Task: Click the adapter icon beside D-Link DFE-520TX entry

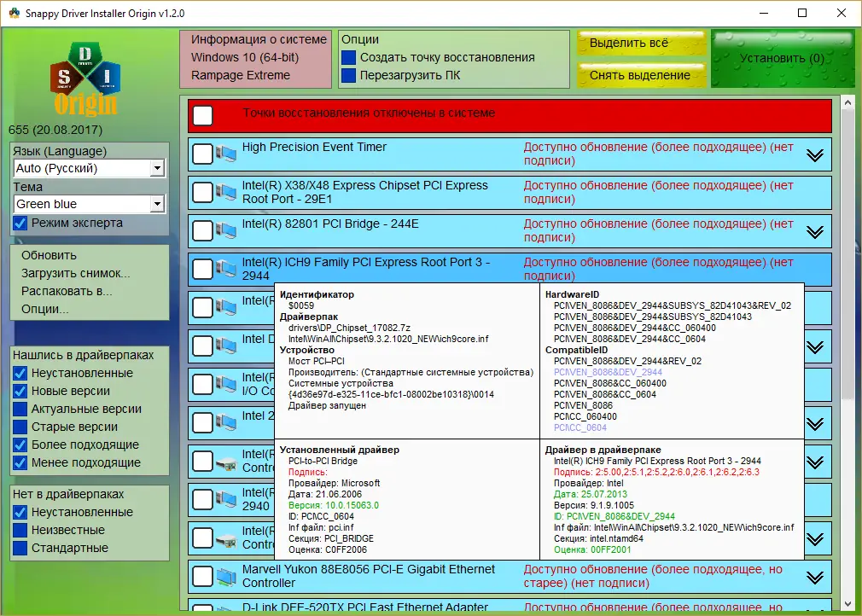Action: (x=224, y=607)
